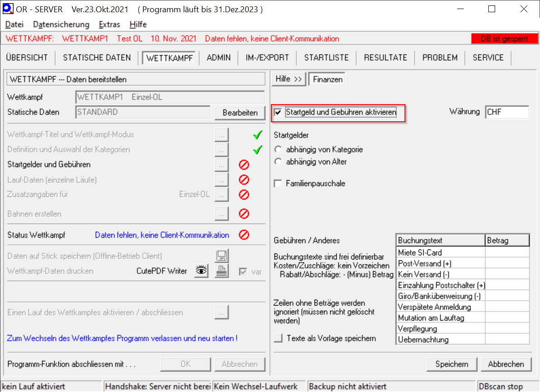Viewport: 540px width, 392px height.
Task: Click Betrag cell for Miete SI-Card
Action: (507, 253)
